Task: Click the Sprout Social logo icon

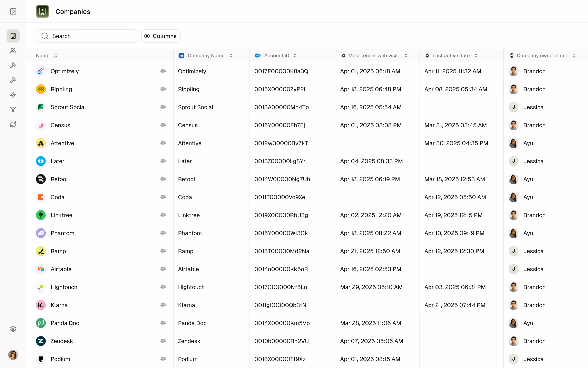Action: click(41, 107)
